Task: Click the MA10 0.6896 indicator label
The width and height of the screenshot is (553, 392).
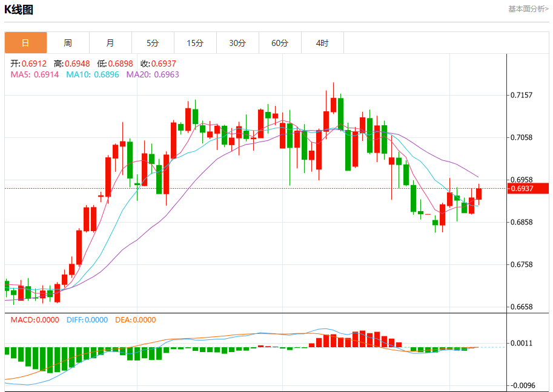Action: point(93,74)
